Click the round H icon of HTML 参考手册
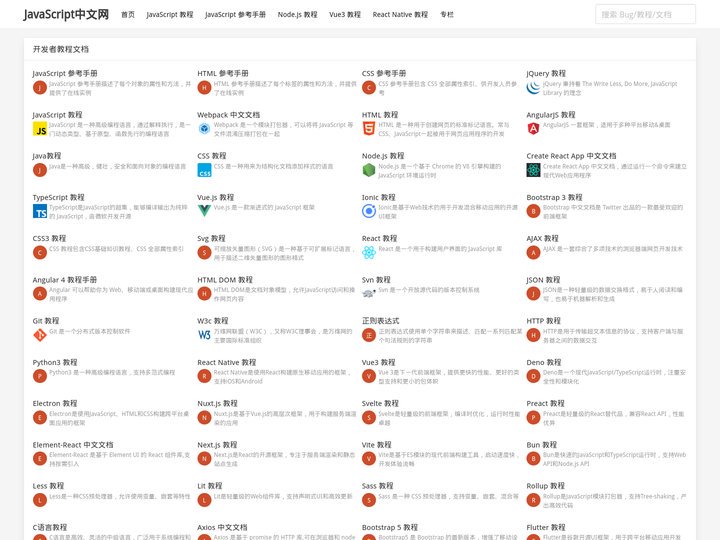Viewport: 720px width, 540px height. click(x=204, y=87)
